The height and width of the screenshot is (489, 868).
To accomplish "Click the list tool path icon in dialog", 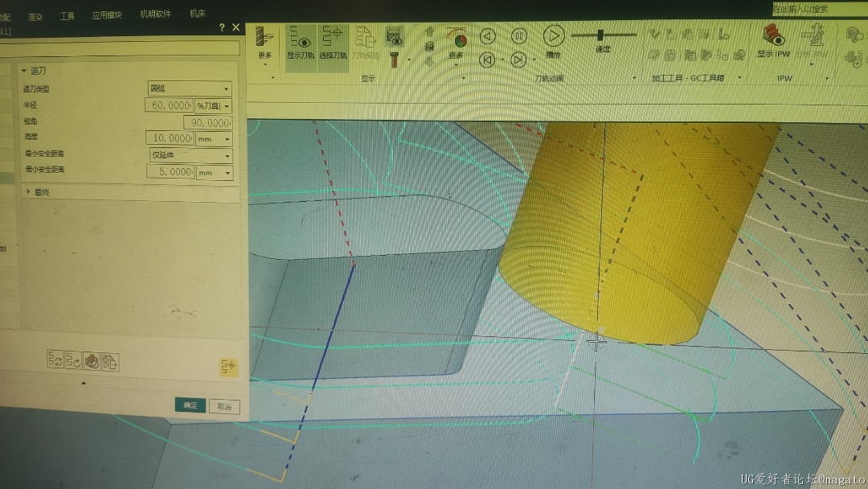I will click(110, 362).
